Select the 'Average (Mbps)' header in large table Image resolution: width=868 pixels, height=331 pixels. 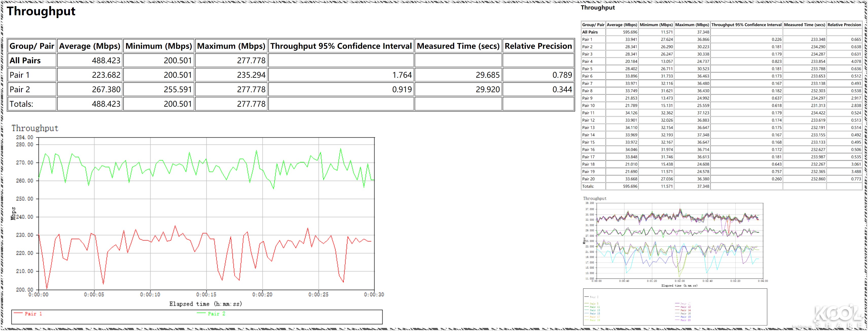(90, 46)
